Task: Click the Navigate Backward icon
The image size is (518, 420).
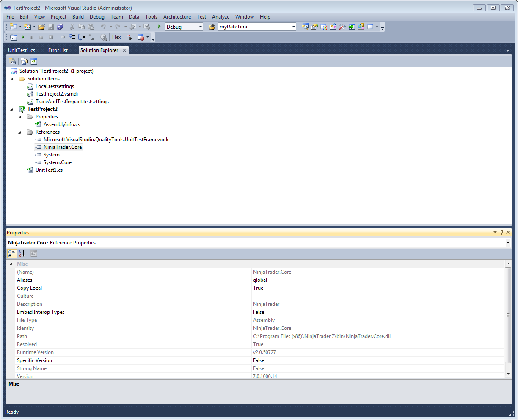Action: click(x=133, y=27)
